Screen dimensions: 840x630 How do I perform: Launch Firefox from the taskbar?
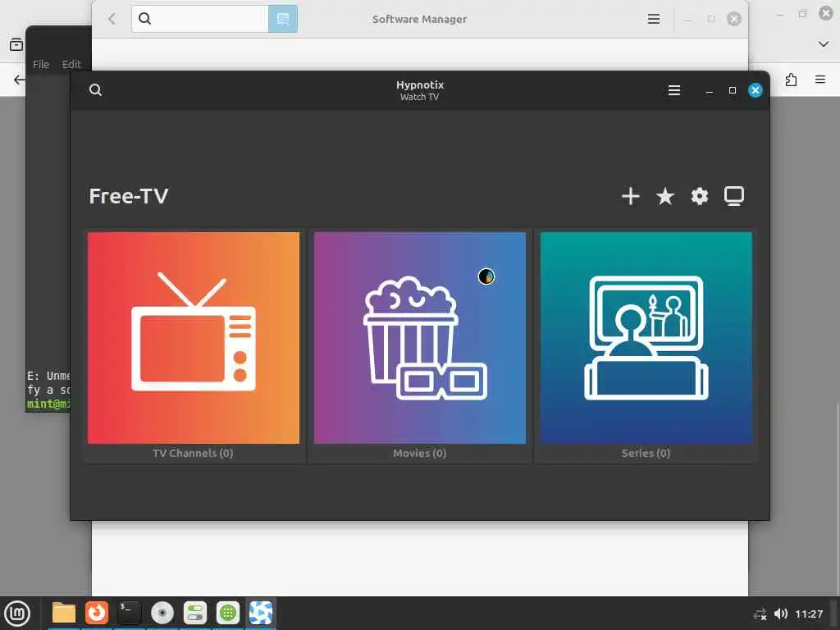pos(97,613)
